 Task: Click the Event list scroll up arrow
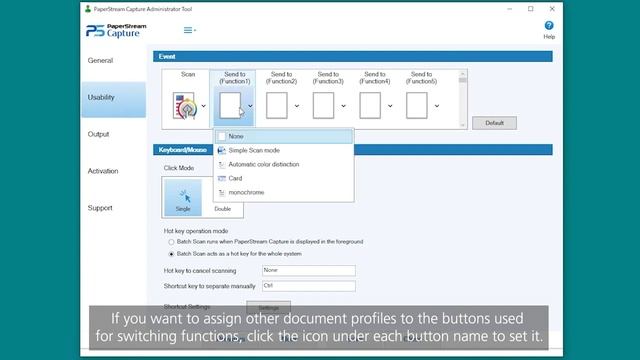pyautogui.click(x=462, y=74)
